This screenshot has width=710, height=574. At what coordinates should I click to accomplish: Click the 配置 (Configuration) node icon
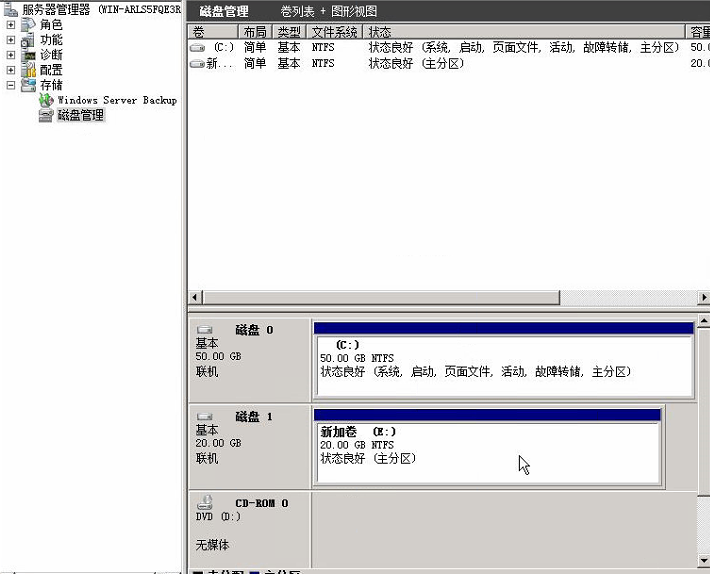coord(28,70)
